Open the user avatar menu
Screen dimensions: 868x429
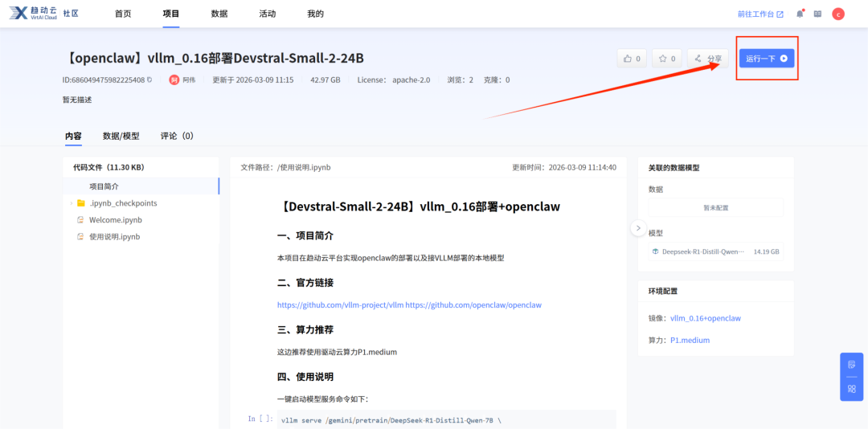pos(838,14)
